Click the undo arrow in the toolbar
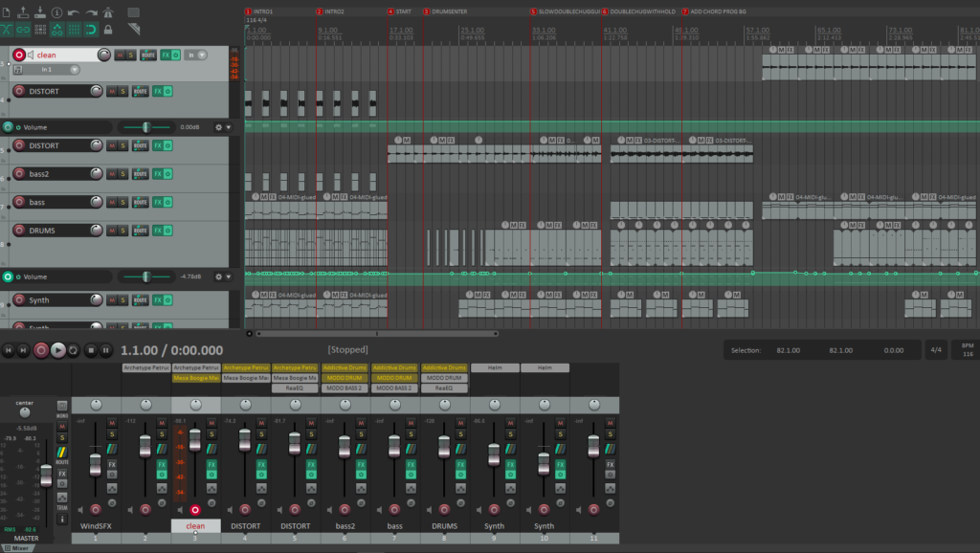This screenshot has width=980, height=553. [73, 13]
